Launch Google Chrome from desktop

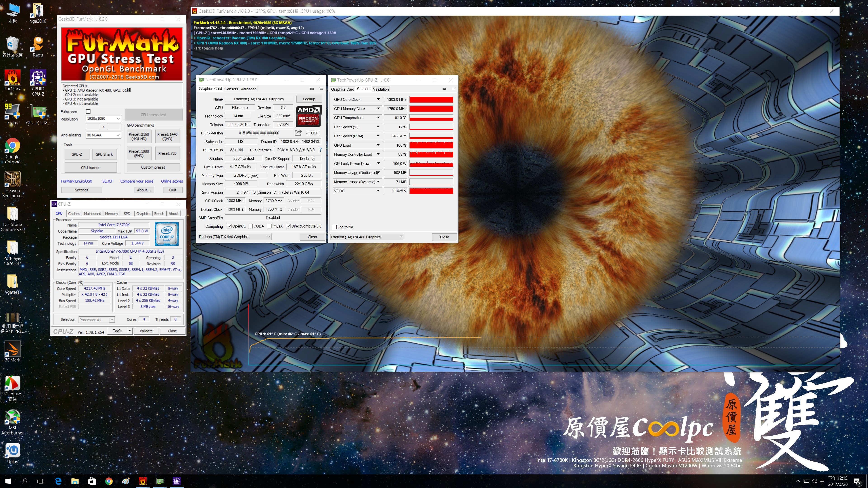[x=12, y=150]
